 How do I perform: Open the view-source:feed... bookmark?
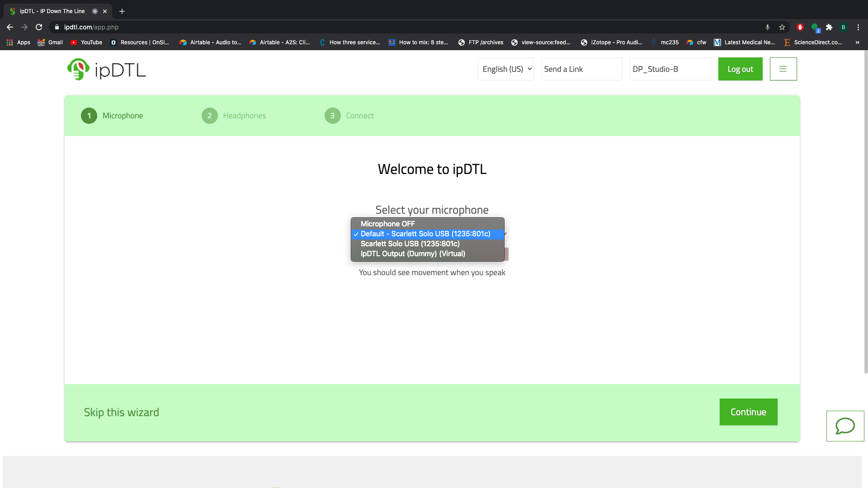click(541, 42)
